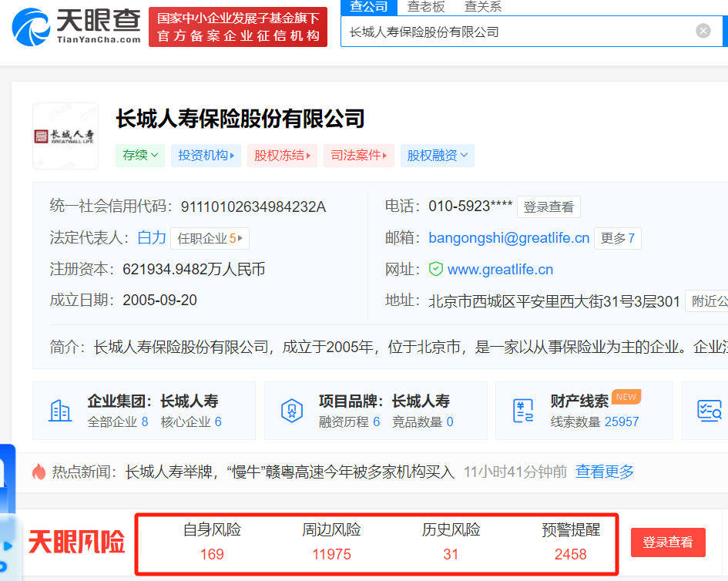
Task: Switch to the 查老板 tab
Action: (x=426, y=7)
